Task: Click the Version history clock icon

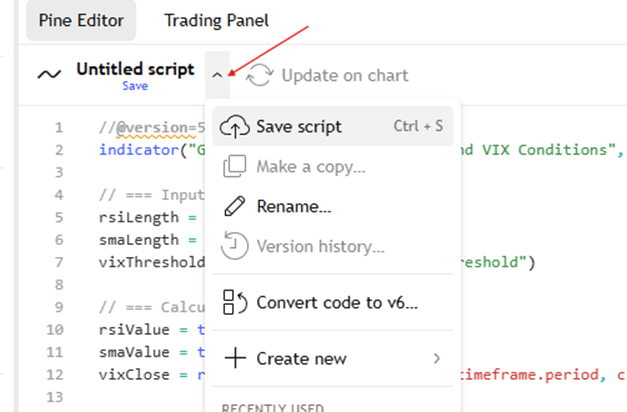Action: click(x=233, y=247)
